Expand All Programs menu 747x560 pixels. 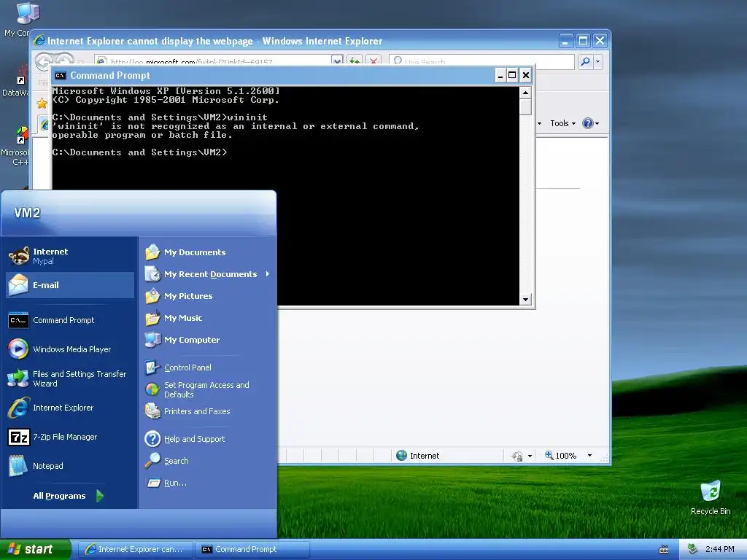(x=68, y=496)
